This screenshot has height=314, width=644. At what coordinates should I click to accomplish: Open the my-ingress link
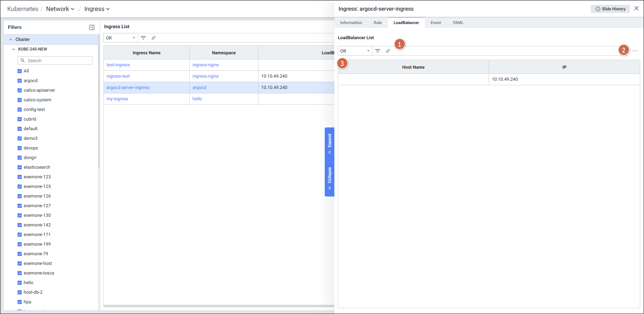point(117,99)
